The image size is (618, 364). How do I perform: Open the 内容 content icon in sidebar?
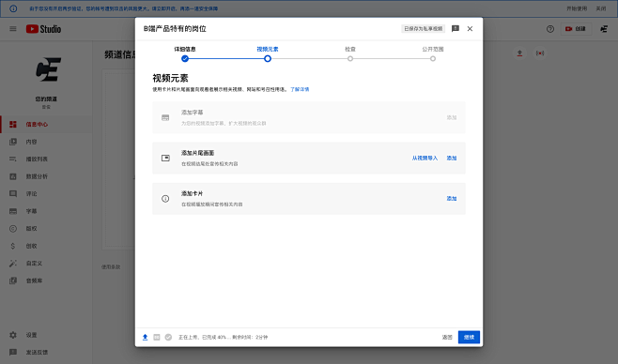(x=13, y=142)
